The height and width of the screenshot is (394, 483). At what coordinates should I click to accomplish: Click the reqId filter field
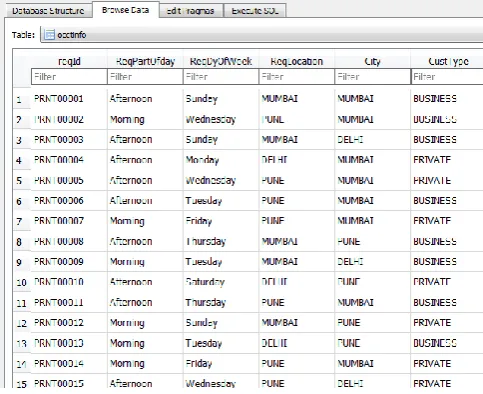[69, 77]
